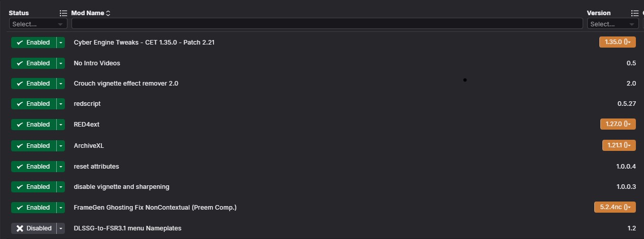This screenshot has width=644, height=239.
Task: Click the 1.21.1 ArchiveXL version badge
Action: pyautogui.click(x=619, y=145)
